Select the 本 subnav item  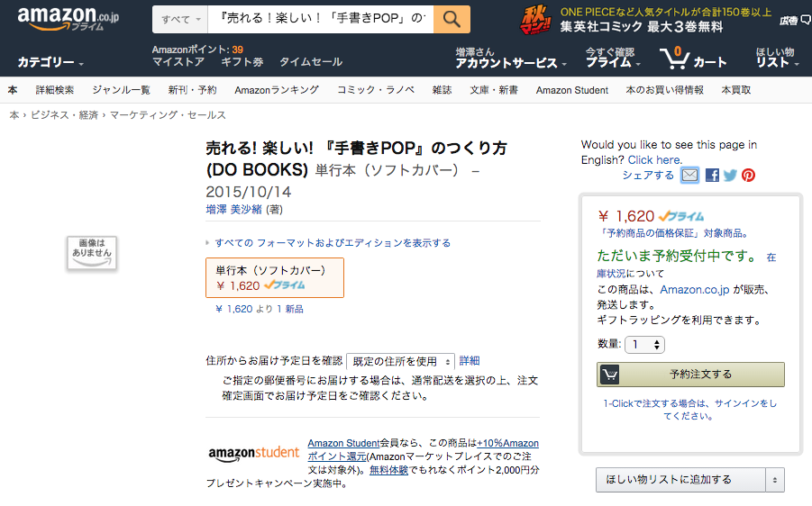click(13, 90)
